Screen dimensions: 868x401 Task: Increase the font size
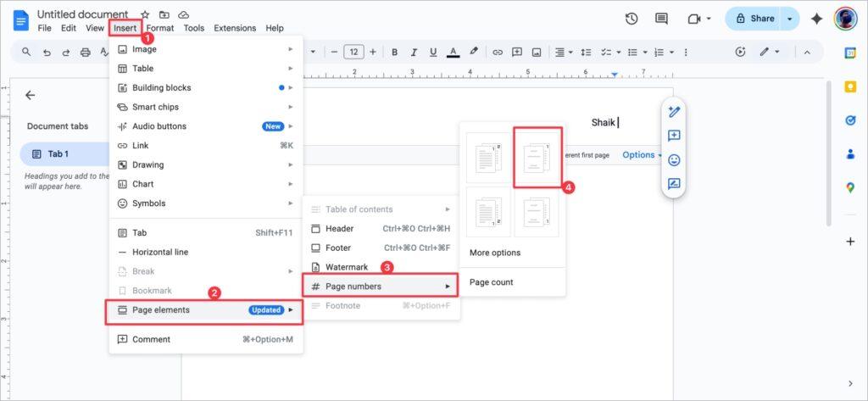pos(373,52)
